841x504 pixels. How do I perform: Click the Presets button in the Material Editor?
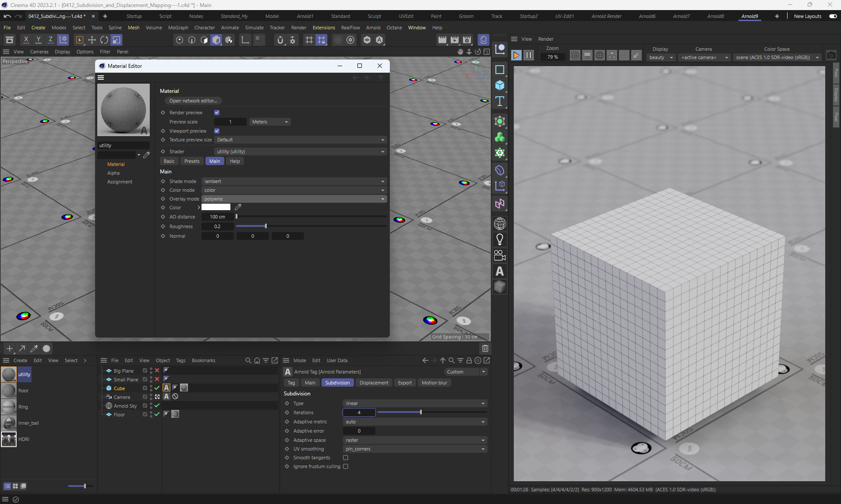(x=191, y=161)
